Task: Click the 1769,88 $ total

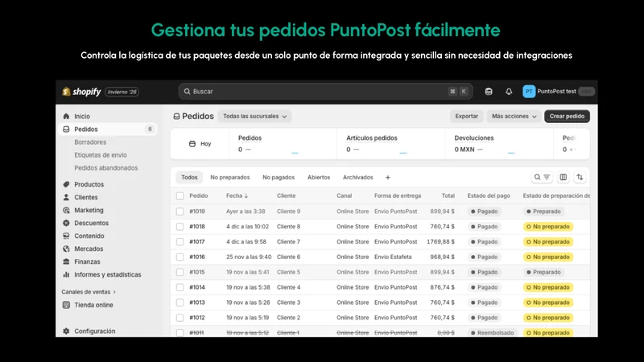Action: click(440, 242)
